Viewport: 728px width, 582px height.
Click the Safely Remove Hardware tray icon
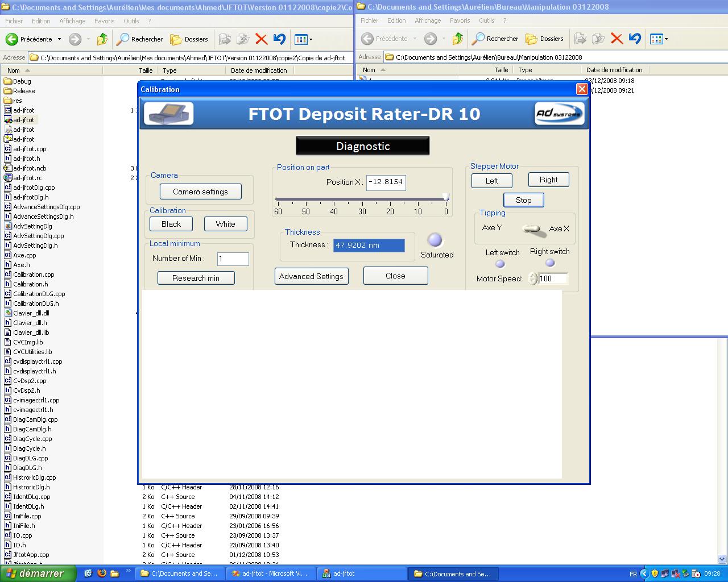[685, 573]
